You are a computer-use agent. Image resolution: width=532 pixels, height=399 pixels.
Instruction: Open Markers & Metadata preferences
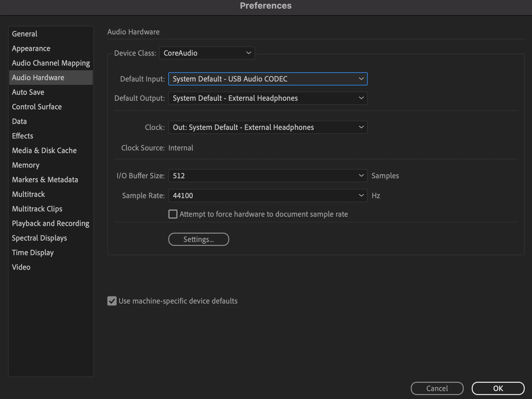pyautogui.click(x=51, y=180)
